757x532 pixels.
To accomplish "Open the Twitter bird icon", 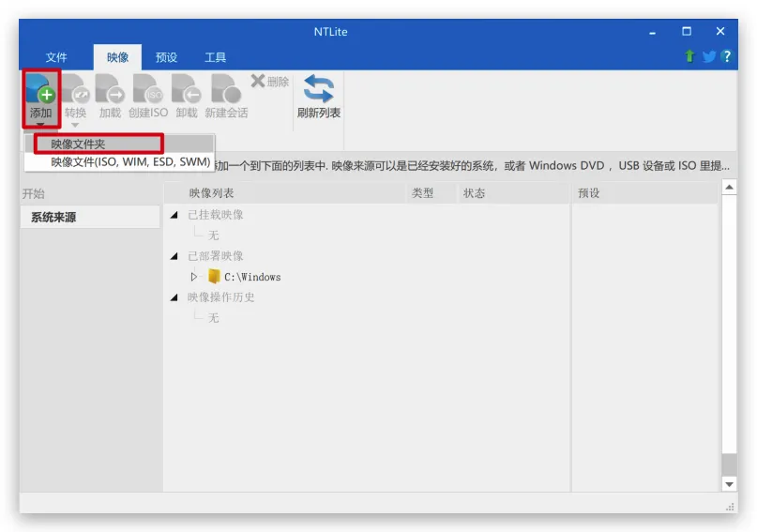I will (x=709, y=57).
